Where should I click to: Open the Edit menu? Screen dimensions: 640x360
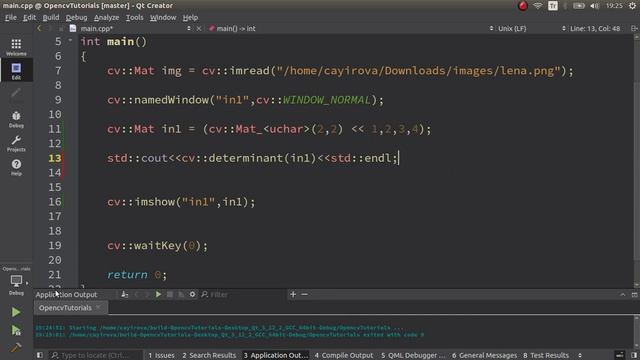[29, 18]
